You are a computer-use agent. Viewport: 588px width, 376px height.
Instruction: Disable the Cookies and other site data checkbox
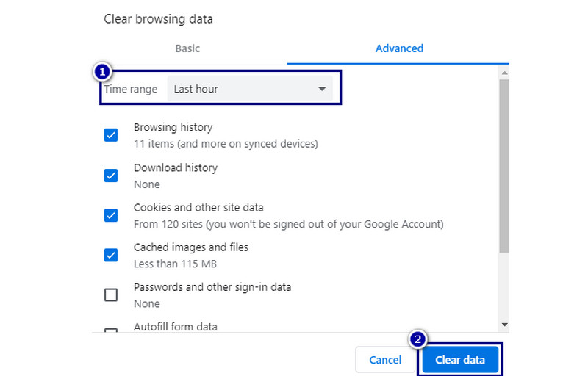(x=111, y=215)
